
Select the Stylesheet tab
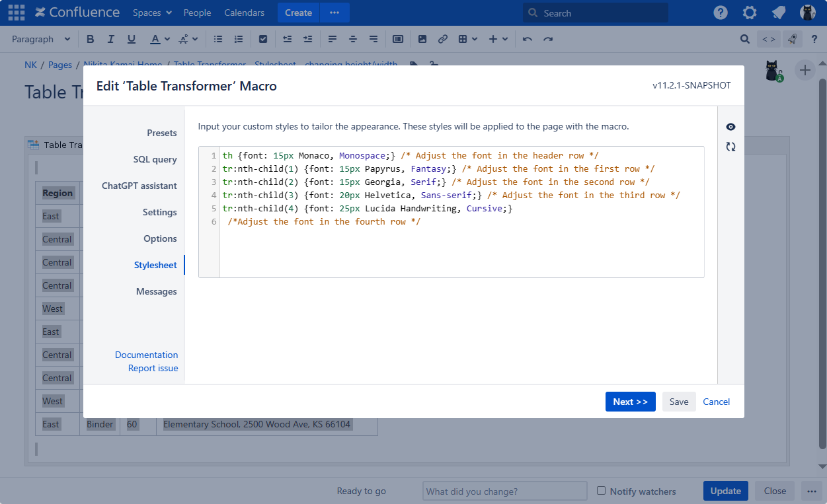(155, 265)
